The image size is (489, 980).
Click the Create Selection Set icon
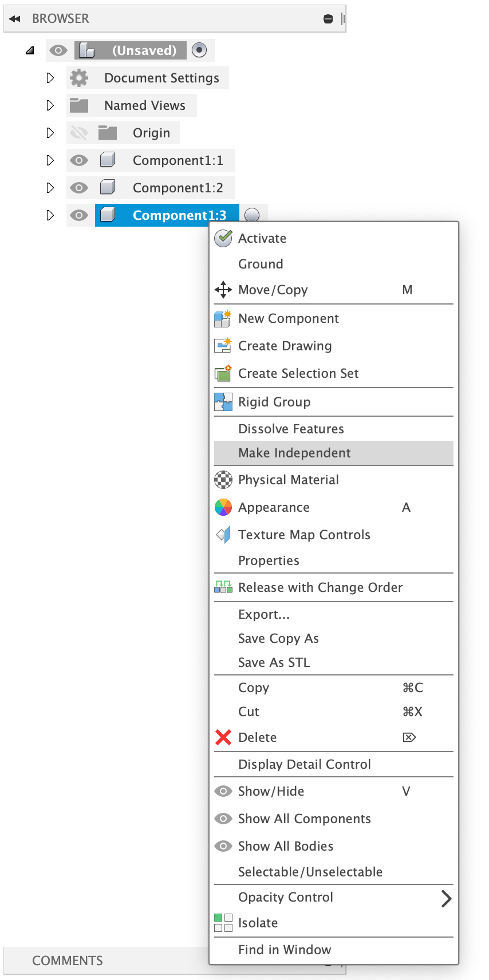click(x=223, y=373)
